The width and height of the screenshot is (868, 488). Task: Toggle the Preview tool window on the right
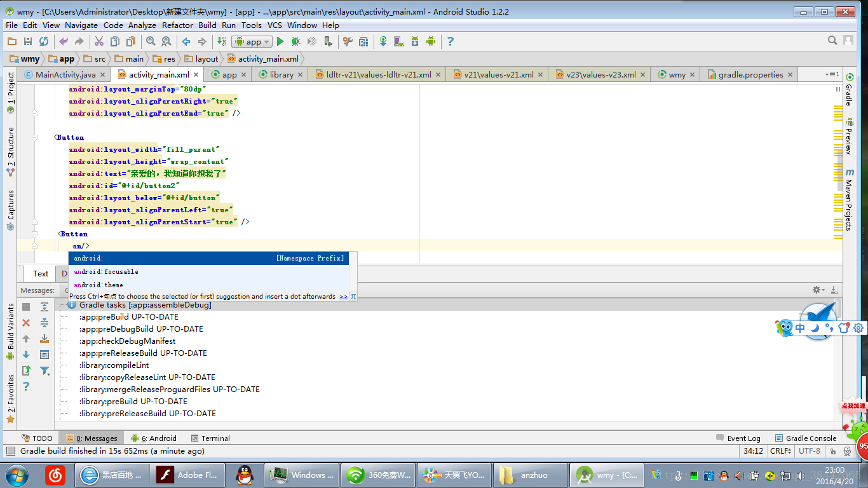point(849,136)
